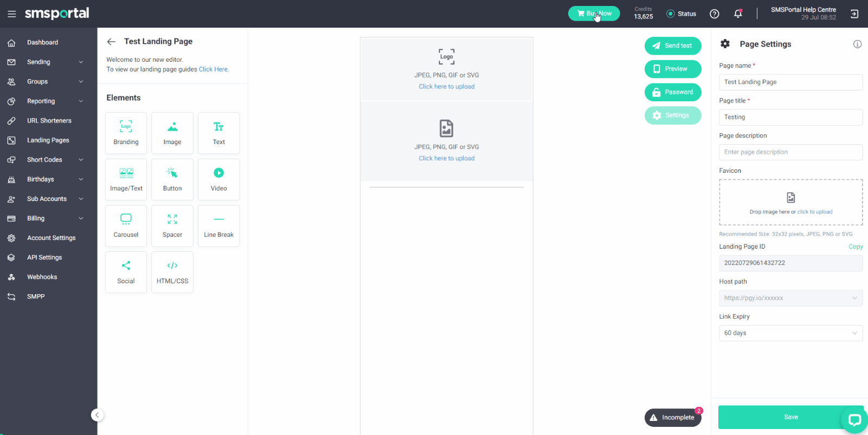This screenshot has height=435, width=868.
Task: Click the Page Settings info icon
Action: [x=857, y=44]
